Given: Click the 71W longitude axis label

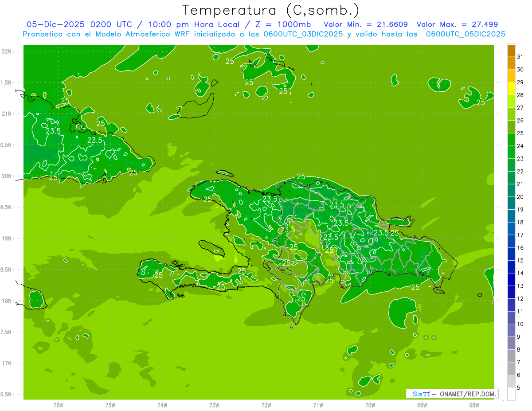Looking at the screenshot, I should point(318,405).
